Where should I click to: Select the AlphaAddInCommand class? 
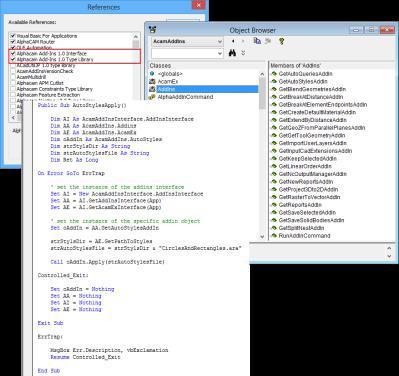click(x=185, y=97)
